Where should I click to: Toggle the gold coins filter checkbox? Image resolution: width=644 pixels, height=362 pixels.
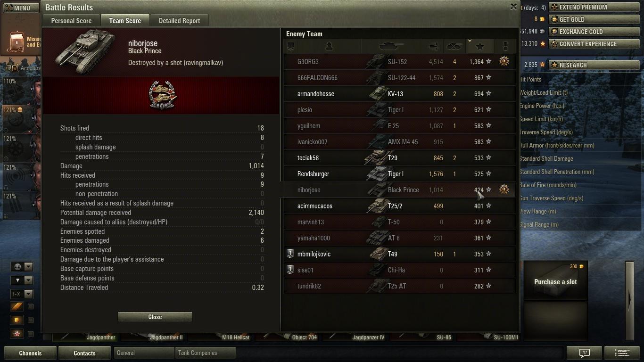[31, 320]
